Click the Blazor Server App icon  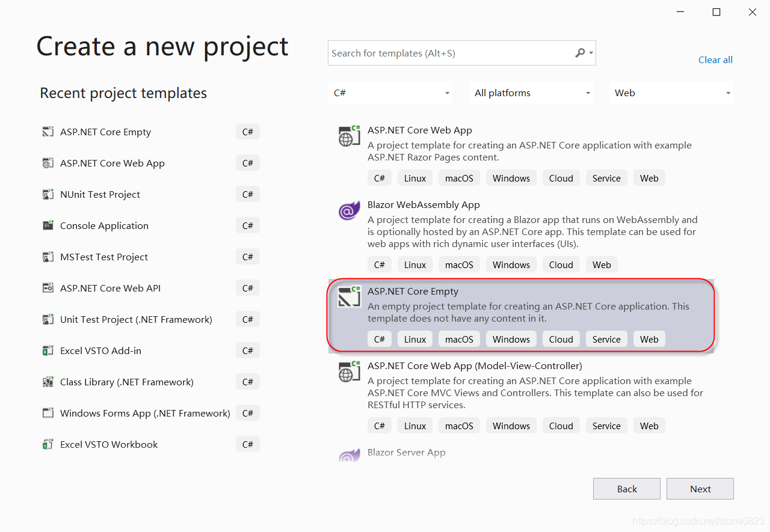349,455
